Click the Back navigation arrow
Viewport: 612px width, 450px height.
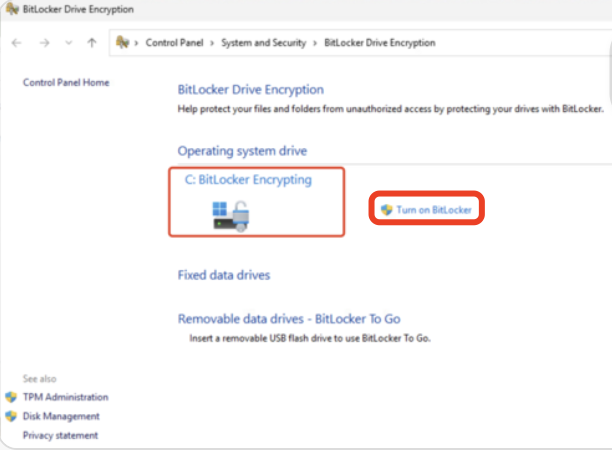click(x=16, y=43)
